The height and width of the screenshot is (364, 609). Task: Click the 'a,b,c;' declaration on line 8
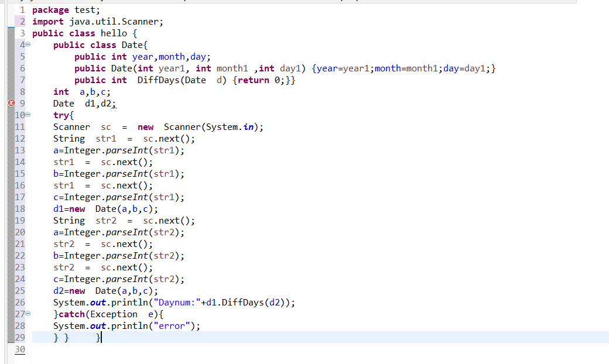95,92
